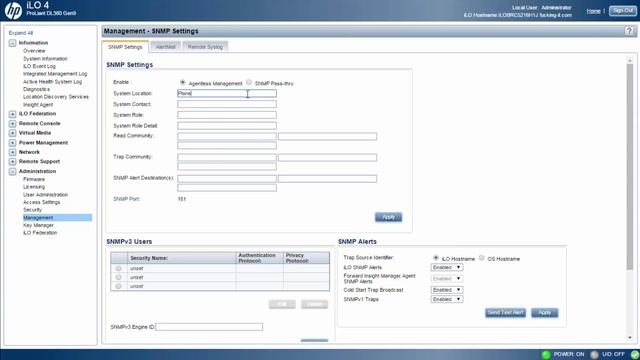Switch to the SNMP Settings tab
This screenshot has width=640, height=360.
click(125, 47)
